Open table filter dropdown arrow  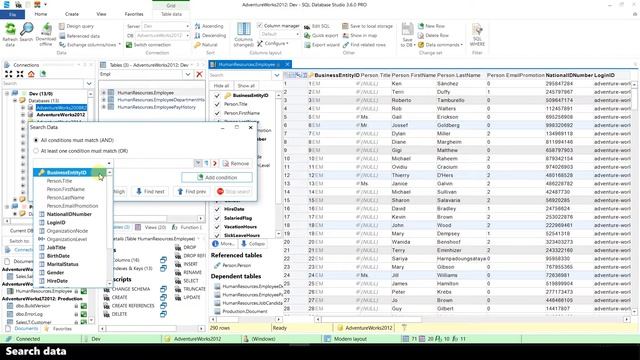[x=188, y=74]
